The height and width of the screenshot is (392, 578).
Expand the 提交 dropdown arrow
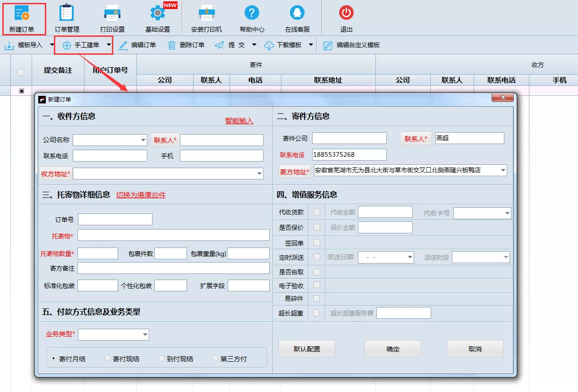(x=254, y=45)
